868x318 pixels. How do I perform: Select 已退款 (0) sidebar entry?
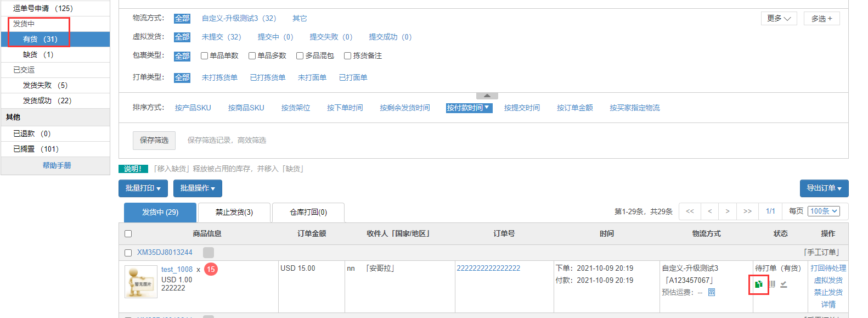pyautogui.click(x=55, y=133)
